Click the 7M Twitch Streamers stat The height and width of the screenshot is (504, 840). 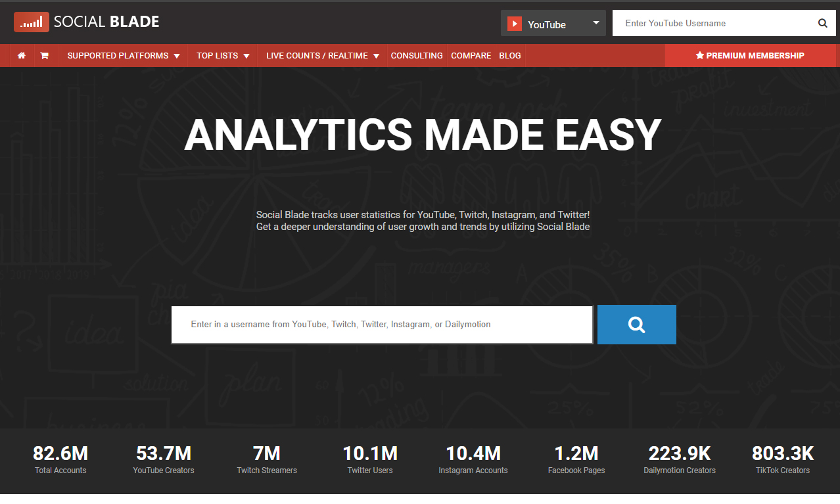point(267,459)
